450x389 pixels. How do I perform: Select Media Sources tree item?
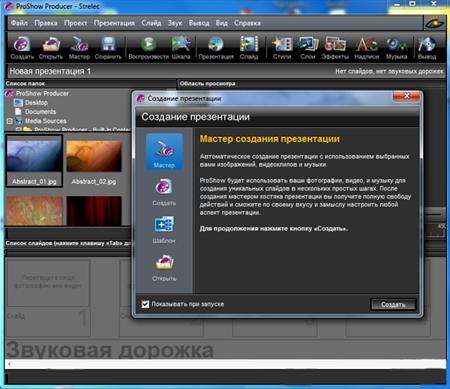tap(46, 121)
